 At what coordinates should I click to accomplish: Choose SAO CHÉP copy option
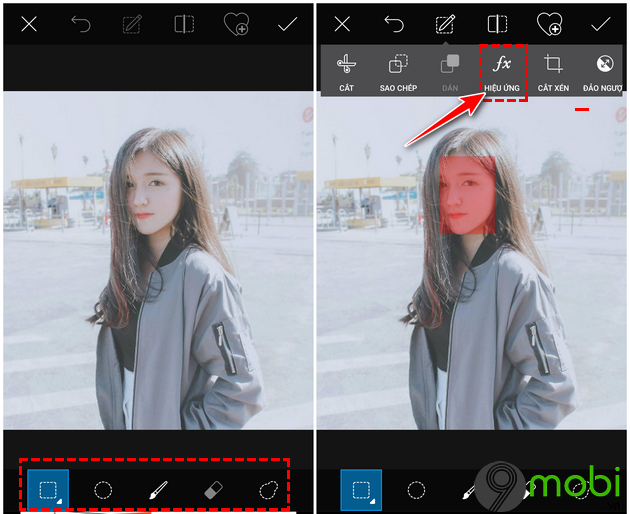click(x=398, y=72)
